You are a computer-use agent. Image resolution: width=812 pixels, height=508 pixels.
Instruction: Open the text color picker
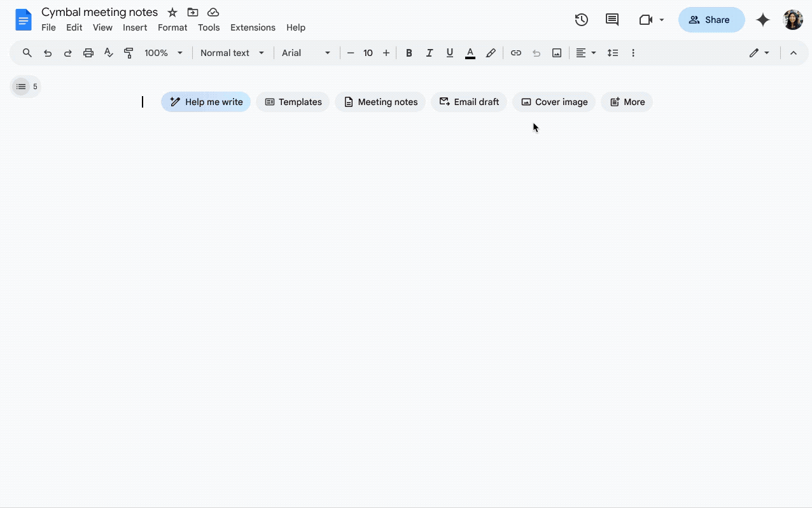(470, 53)
